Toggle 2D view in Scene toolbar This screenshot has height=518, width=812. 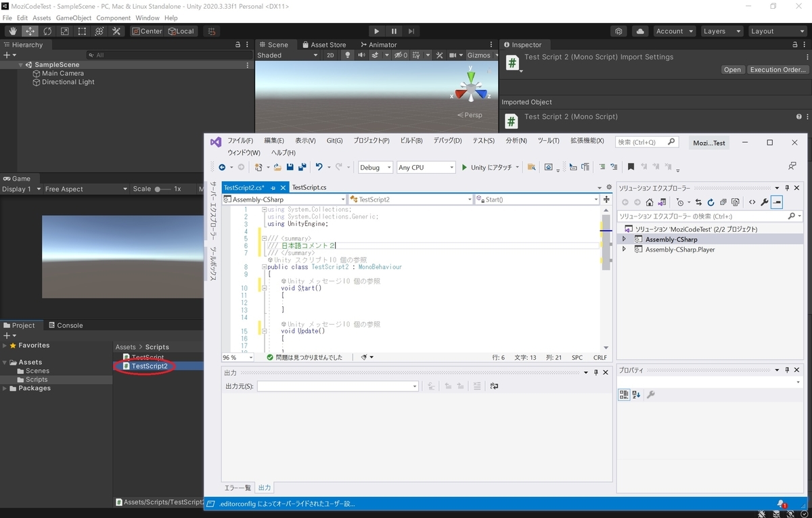coord(330,55)
